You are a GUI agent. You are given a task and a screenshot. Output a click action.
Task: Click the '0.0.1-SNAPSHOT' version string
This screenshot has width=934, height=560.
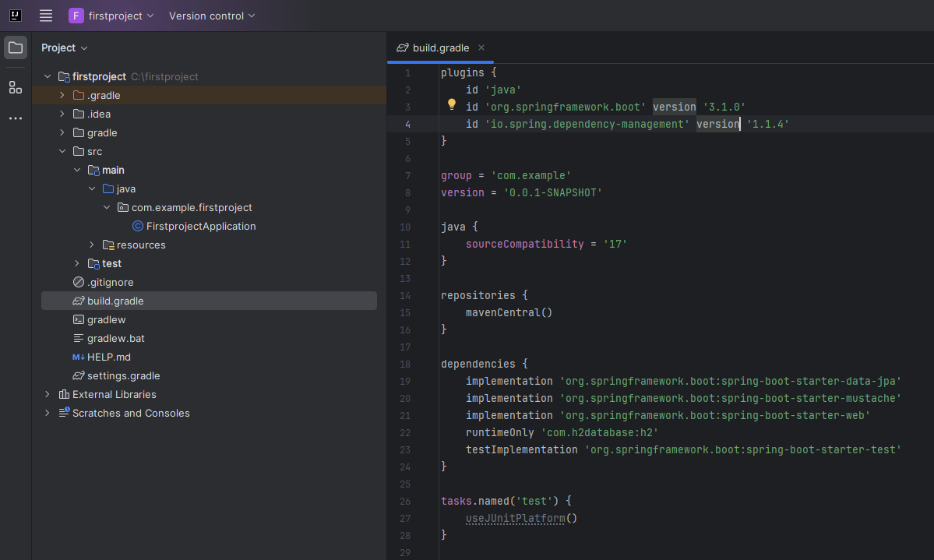pyautogui.click(x=553, y=193)
